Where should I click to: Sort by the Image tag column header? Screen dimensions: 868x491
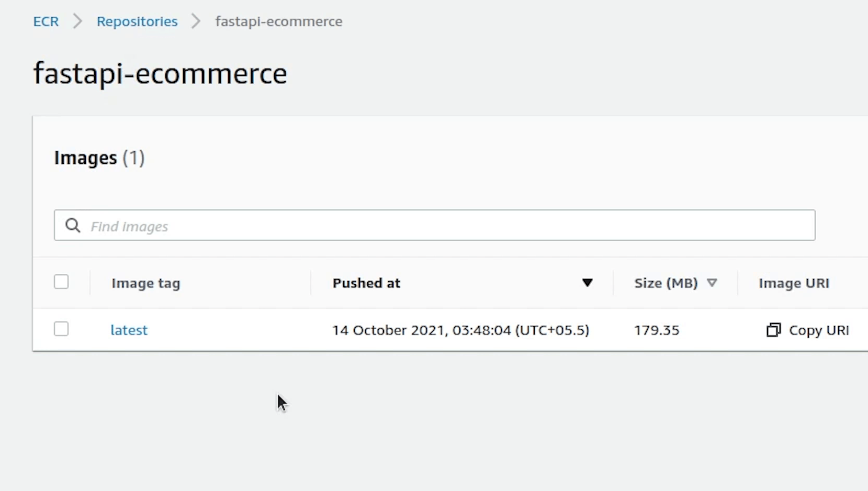pos(145,283)
